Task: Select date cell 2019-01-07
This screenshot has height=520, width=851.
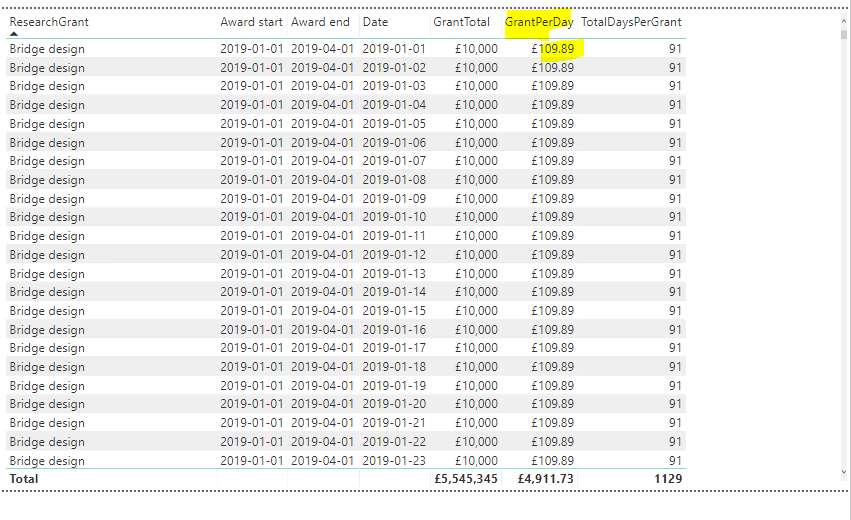Action: point(394,161)
